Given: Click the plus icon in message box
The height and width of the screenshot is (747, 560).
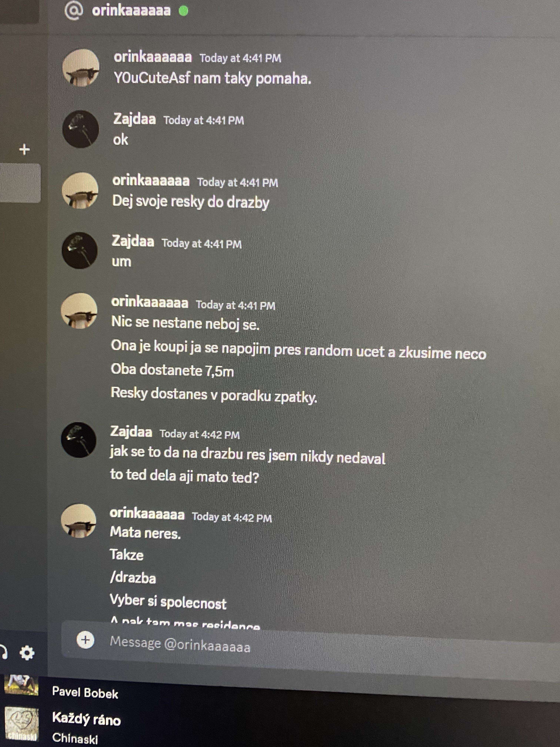Looking at the screenshot, I should pyautogui.click(x=85, y=639).
